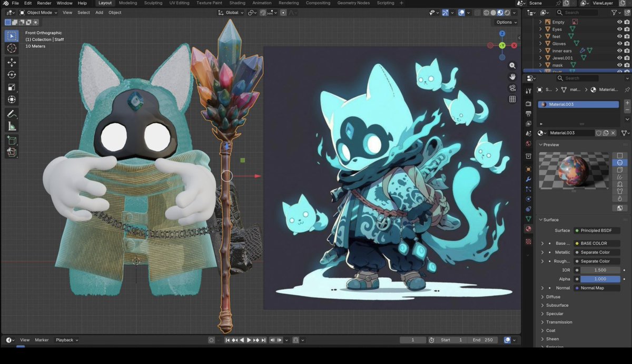632x364 pixels.
Task: Toggle visibility eye for Gloves object
Action: 620,43
